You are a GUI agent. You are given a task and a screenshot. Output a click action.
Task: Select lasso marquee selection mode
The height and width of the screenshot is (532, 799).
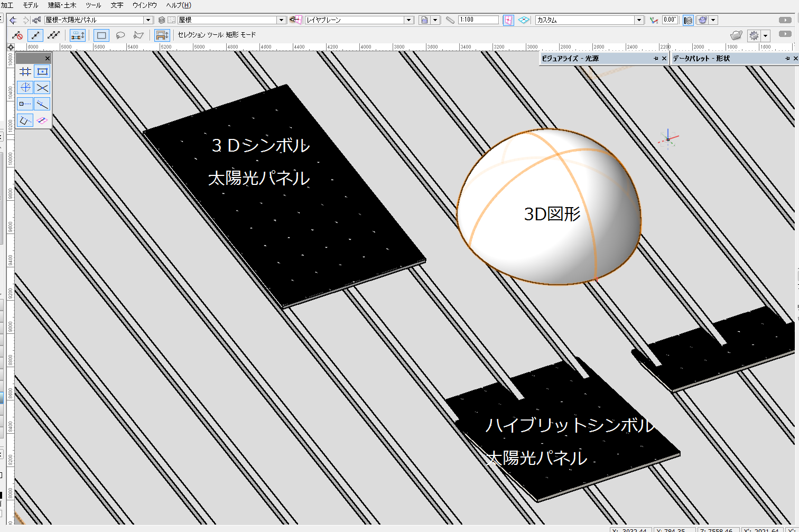pyautogui.click(x=120, y=35)
